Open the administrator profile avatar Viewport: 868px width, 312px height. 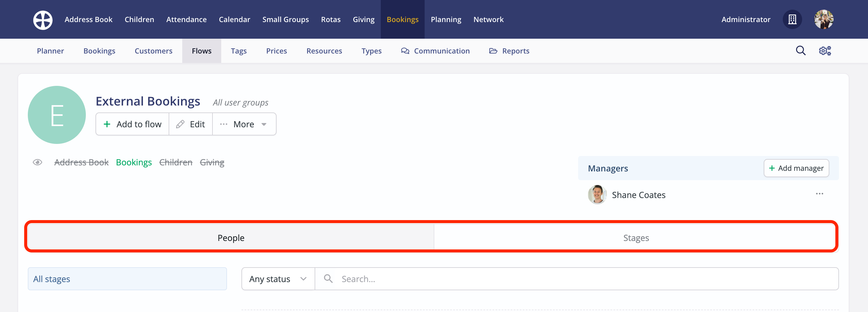[824, 19]
